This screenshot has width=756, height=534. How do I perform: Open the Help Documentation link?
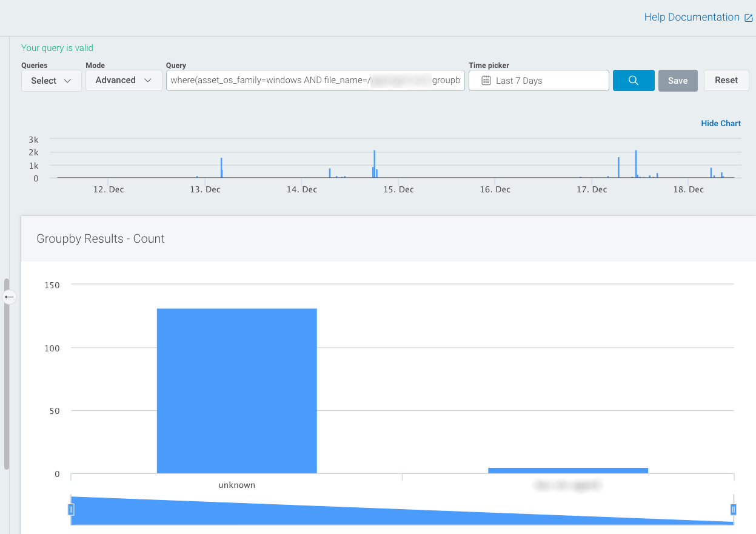691,17
